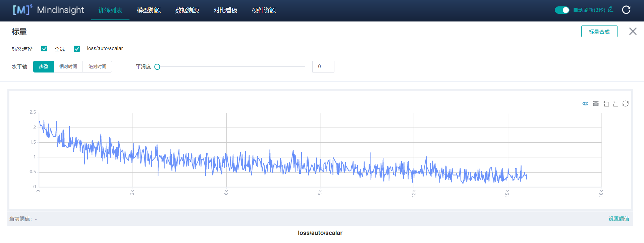Click the MindInsight logo
644x243 pixels.
pyautogui.click(x=48, y=10)
